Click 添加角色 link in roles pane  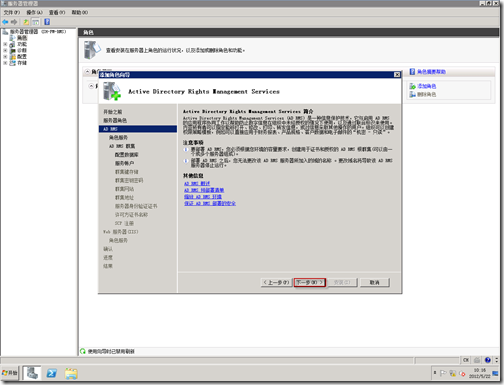tap(427, 86)
